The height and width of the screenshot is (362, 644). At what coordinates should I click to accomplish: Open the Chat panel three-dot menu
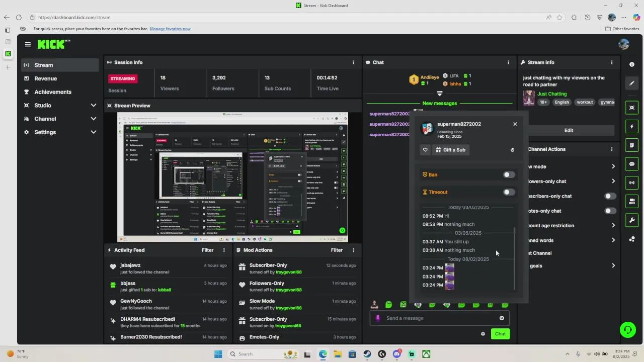click(x=508, y=62)
